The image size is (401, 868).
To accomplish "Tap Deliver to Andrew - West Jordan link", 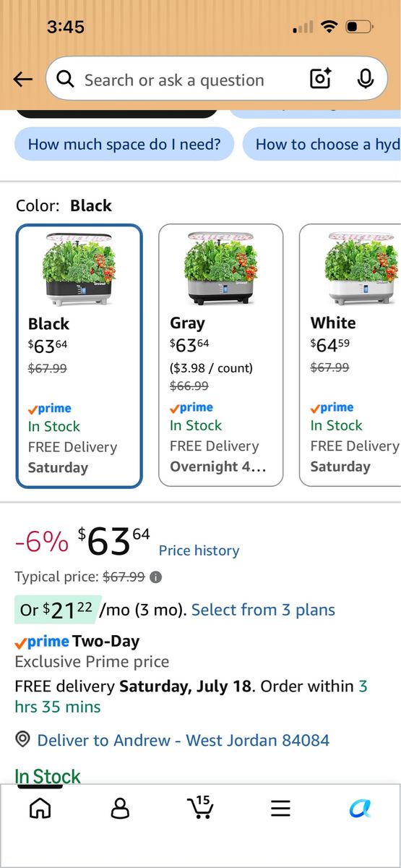I will 183,740.
